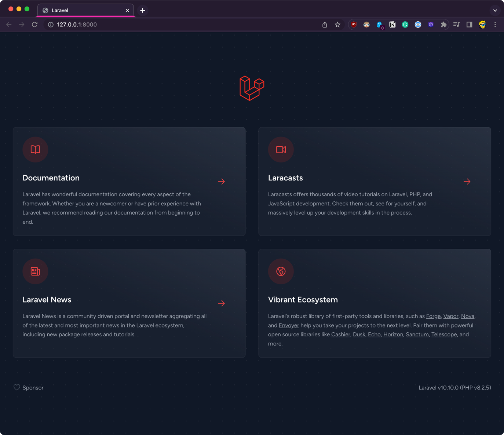Screen dimensions: 504x435
Task: Open the uBlock Origin extension icon
Action: [x=354, y=25]
